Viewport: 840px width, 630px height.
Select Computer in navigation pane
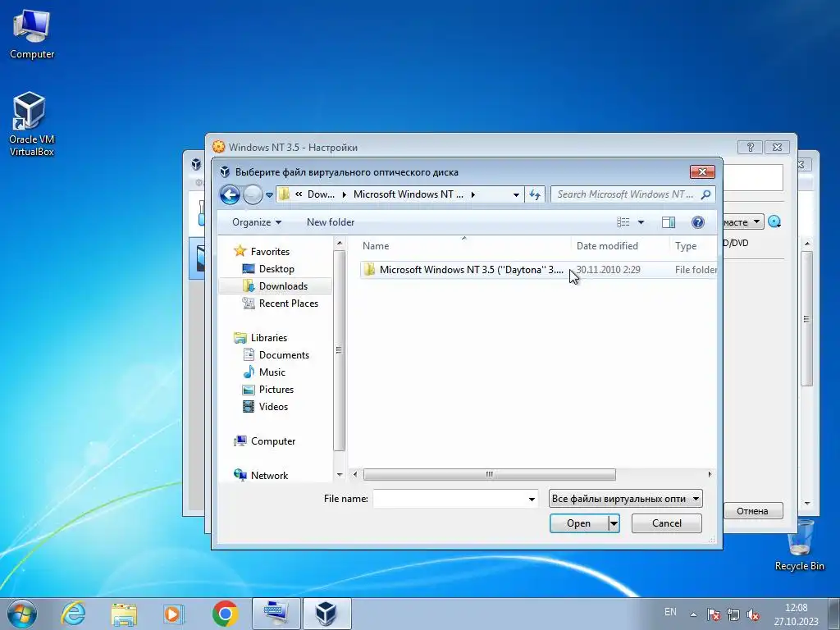click(x=265, y=441)
